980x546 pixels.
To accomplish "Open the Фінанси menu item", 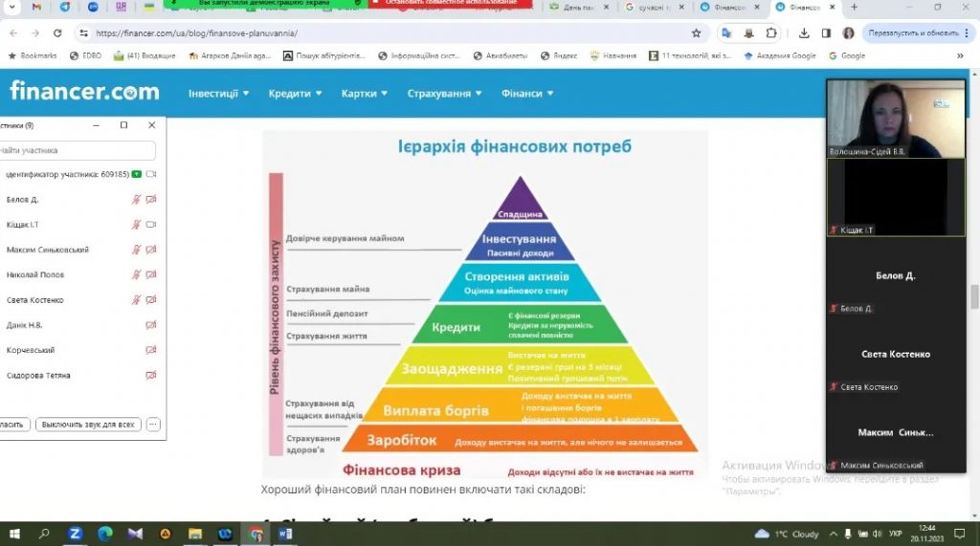I will tap(527, 94).
